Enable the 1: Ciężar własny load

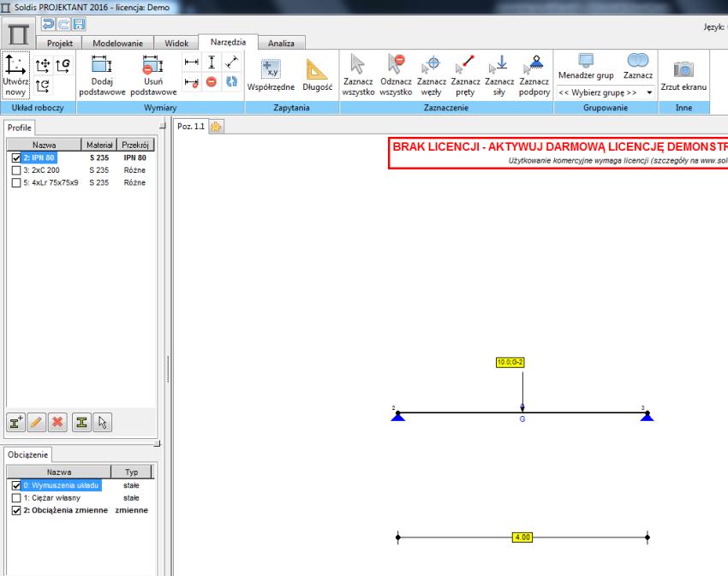pos(16,498)
